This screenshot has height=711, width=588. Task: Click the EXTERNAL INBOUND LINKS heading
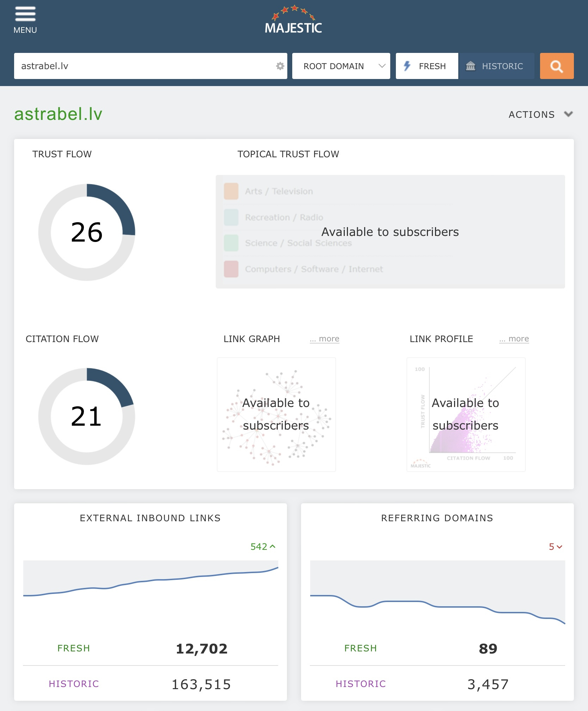tap(150, 518)
